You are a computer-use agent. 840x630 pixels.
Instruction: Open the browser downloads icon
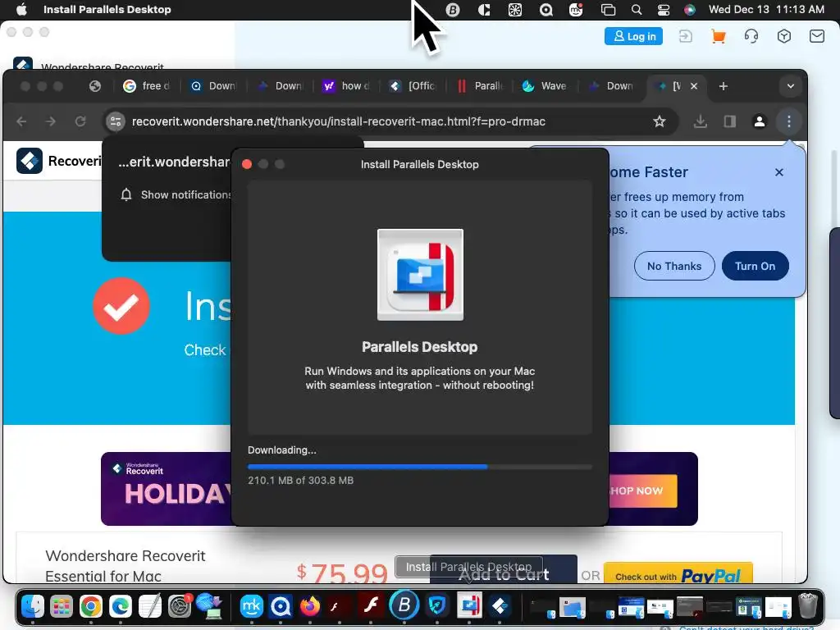point(701,121)
